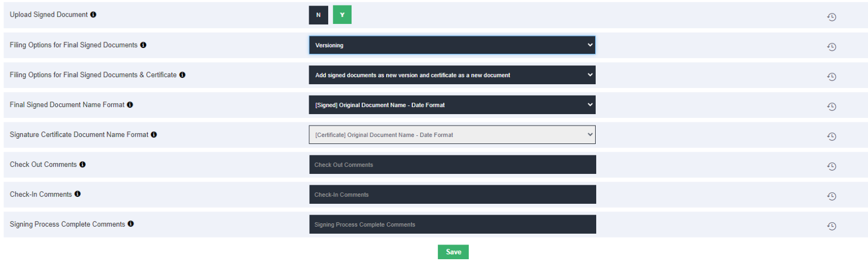Viewport: 868px width, 263px height.
Task: Click history icon for Signature Certificate Document Name row
Action: point(831,137)
